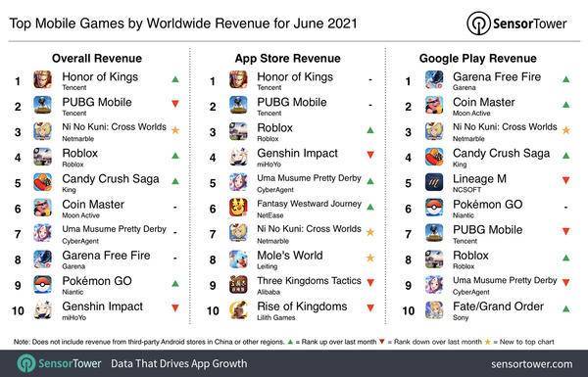The width and height of the screenshot is (588, 377).
Task: Click the Garena Free Fire title in Google Play list
Action: click(497, 76)
